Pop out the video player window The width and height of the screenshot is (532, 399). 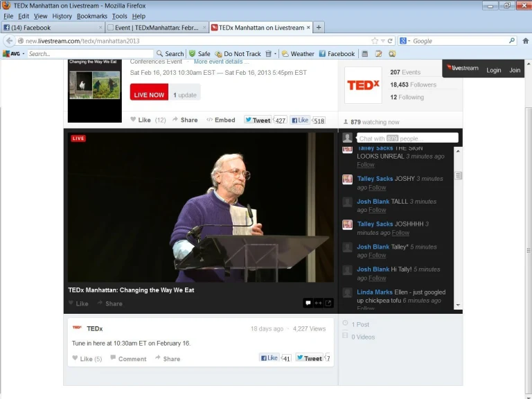coord(328,303)
